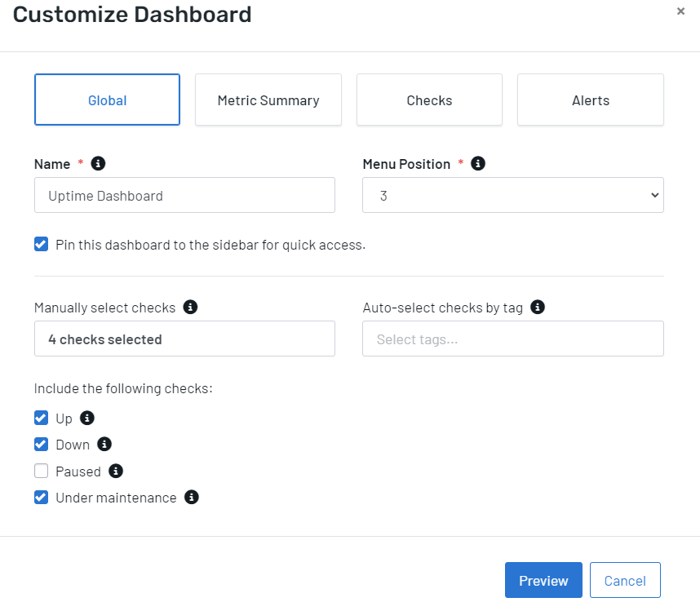Click the Name input field

coord(184,196)
